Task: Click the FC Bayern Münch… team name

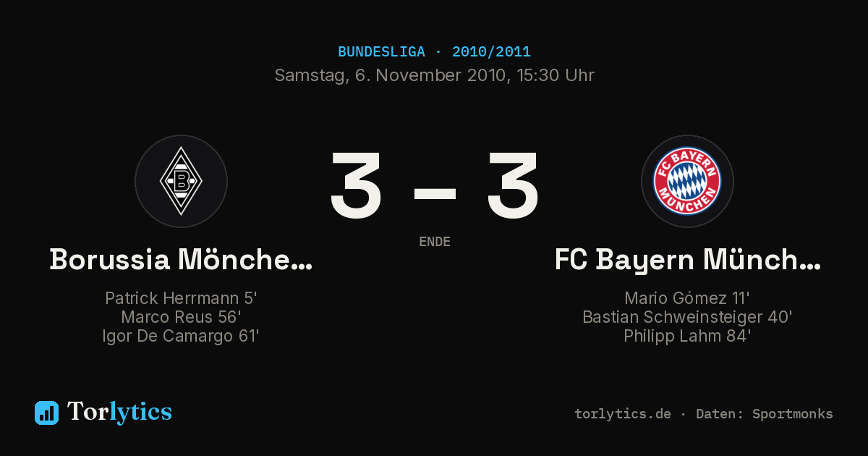Action: point(687,259)
